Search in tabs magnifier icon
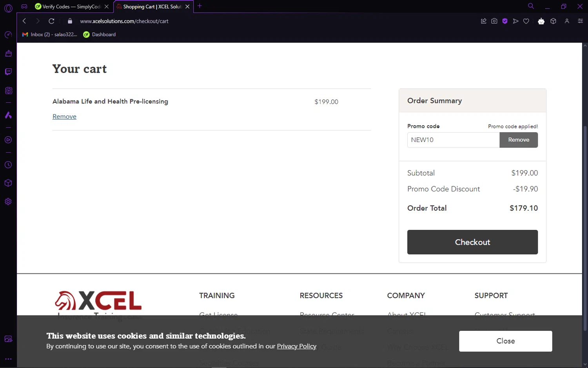The image size is (588, 368). click(531, 6)
